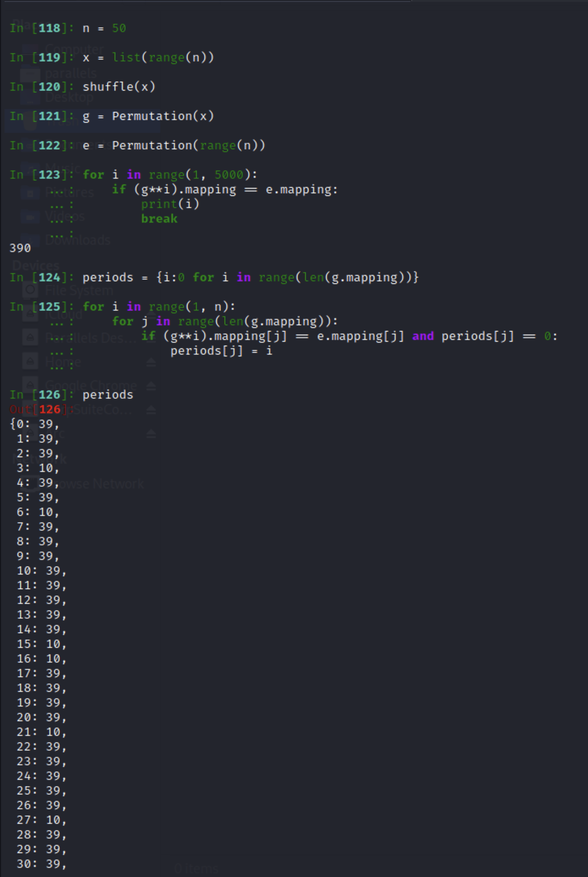Click the 'if (g**i).mapping == e.mapping:' line
Viewport: 588px width, 877px height.
[225, 190]
